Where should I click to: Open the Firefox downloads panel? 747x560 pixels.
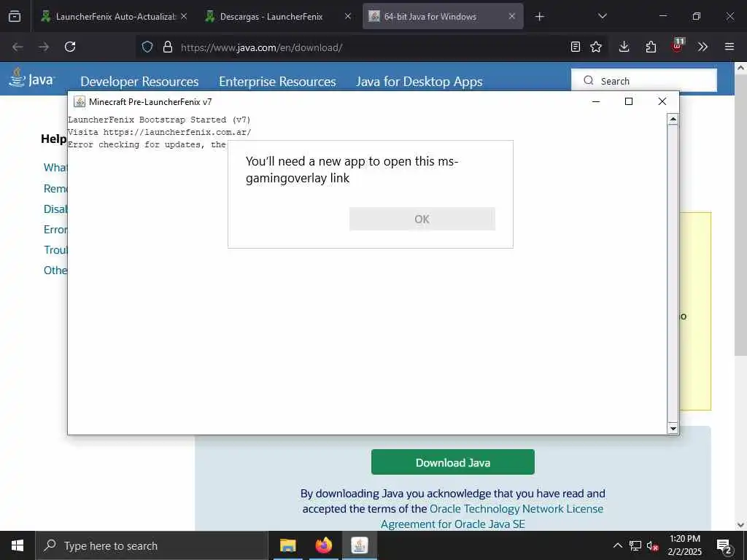pyautogui.click(x=624, y=47)
